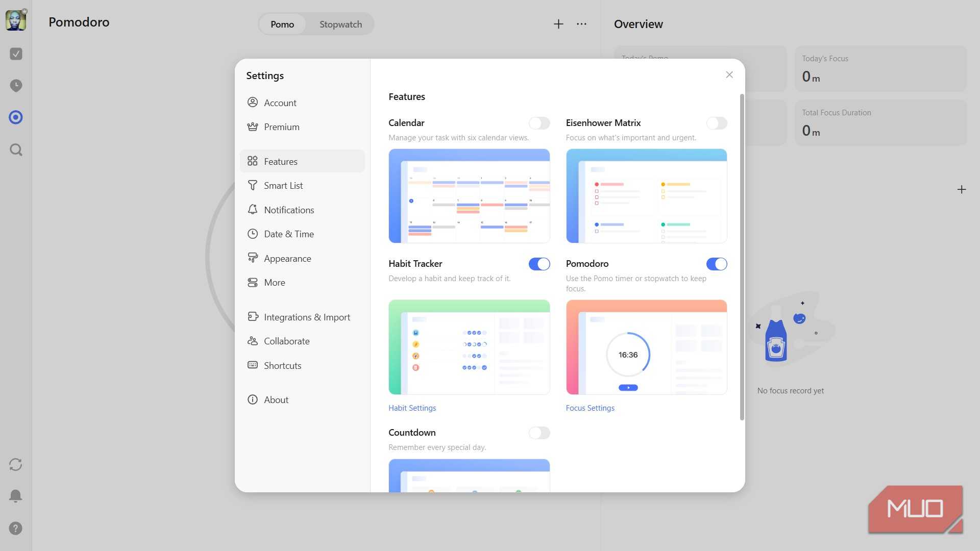Close the Settings dialog

729,74
